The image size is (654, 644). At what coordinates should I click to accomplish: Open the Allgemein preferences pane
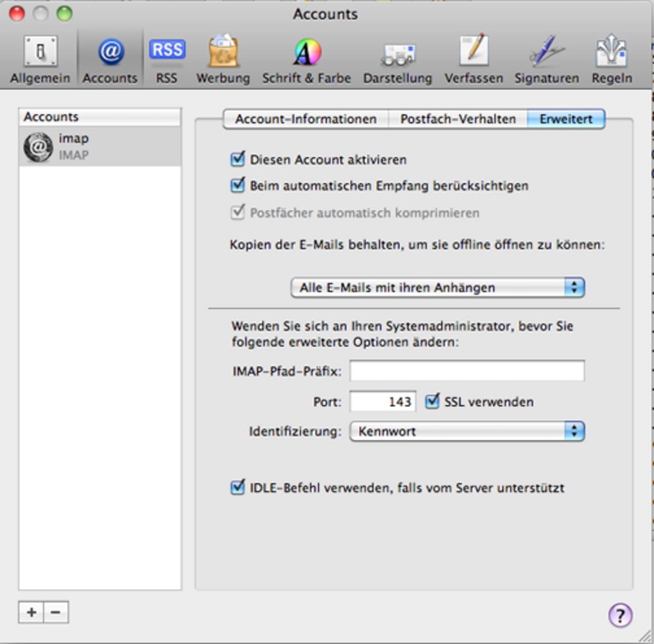pyautogui.click(x=40, y=60)
